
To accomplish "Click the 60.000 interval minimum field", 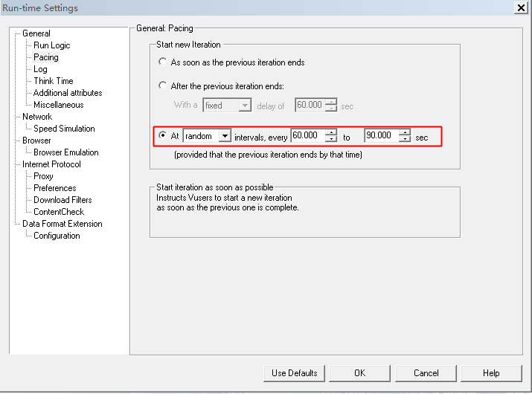I will (x=308, y=135).
